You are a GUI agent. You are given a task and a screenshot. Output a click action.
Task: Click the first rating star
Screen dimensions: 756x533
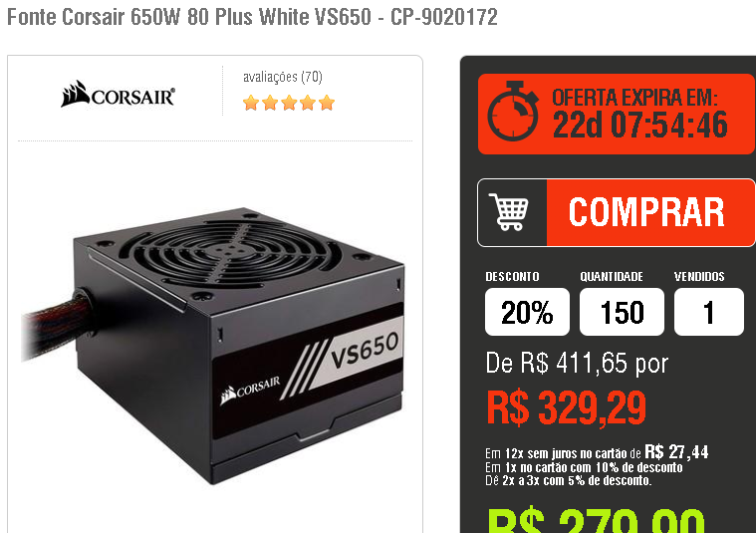pos(251,103)
